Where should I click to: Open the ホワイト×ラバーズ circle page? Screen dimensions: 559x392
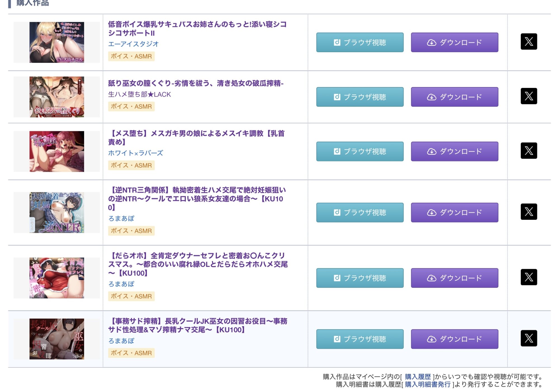coord(136,153)
